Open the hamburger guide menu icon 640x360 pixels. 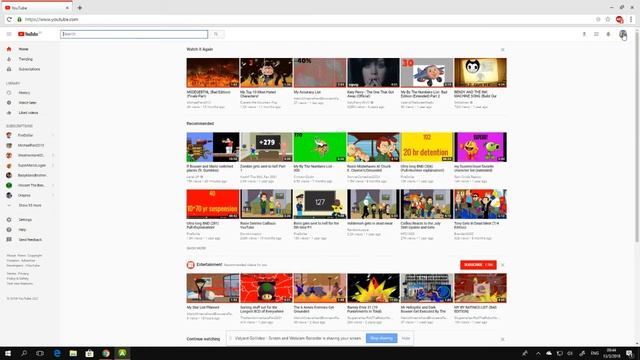click(x=9, y=34)
